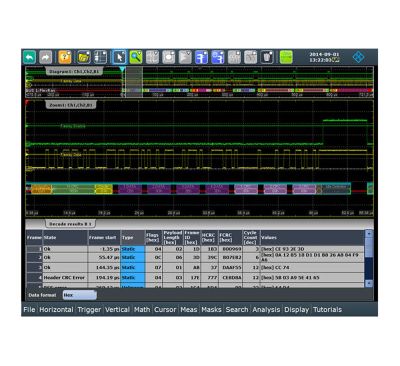Open the Trigger menu
The width and height of the screenshot is (400, 366).
pyautogui.click(x=89, y=310)
